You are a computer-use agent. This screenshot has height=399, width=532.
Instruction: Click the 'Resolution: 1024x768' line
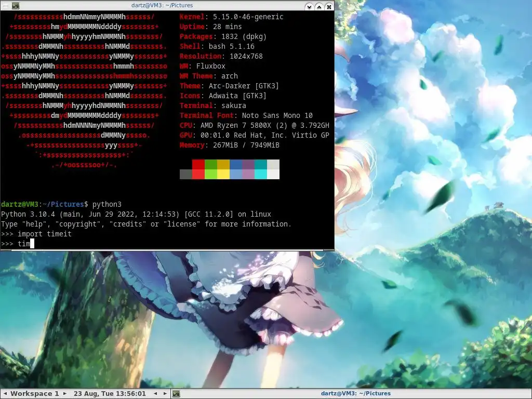click(x=221, y=56)
